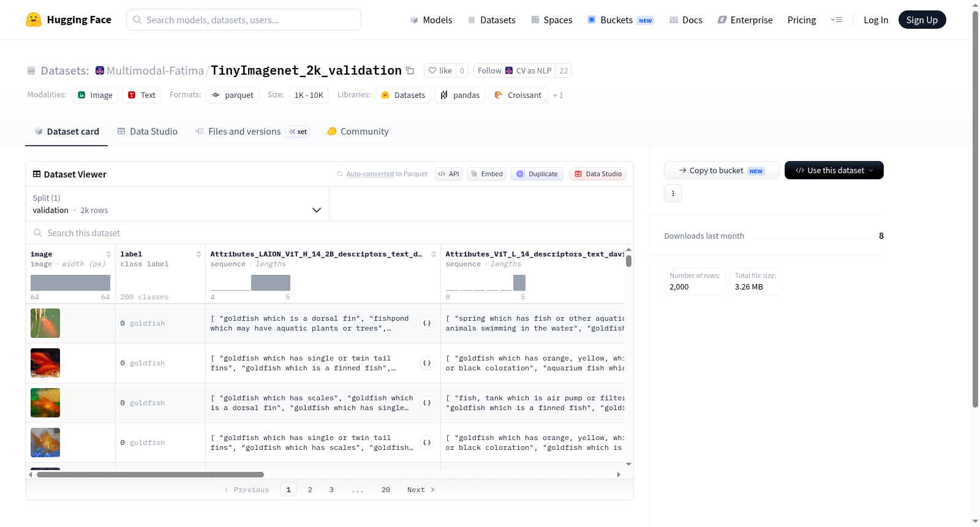Image resolution: width=980 pixels, height=527 pixels.
Task: Click the Multimodal-Fatima avatar icon
Action: pos(100,71)
